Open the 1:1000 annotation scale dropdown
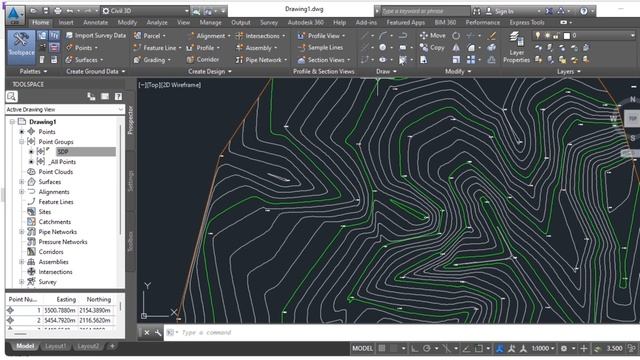 (543, 349)
